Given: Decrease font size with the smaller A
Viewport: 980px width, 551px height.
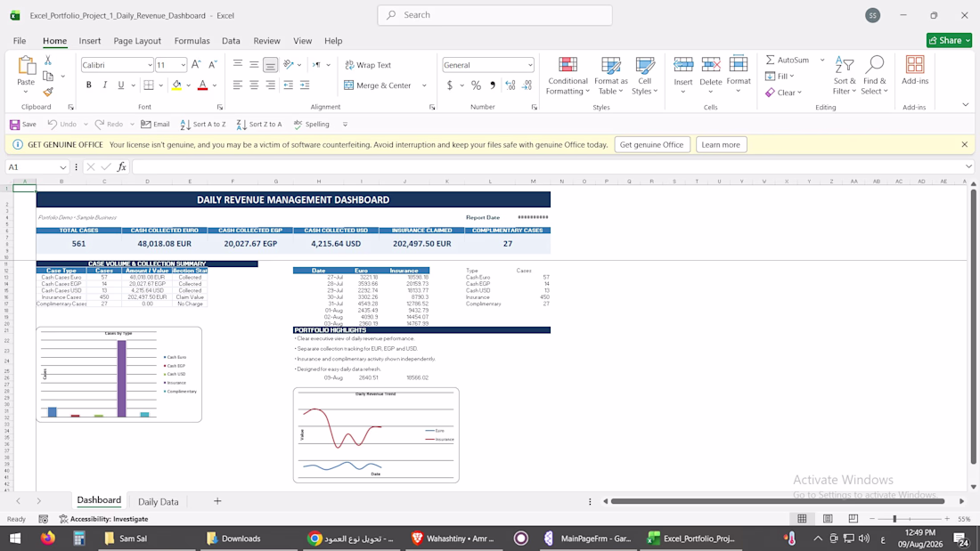Looking at the screenshot, I should click(x=213, y=64).
